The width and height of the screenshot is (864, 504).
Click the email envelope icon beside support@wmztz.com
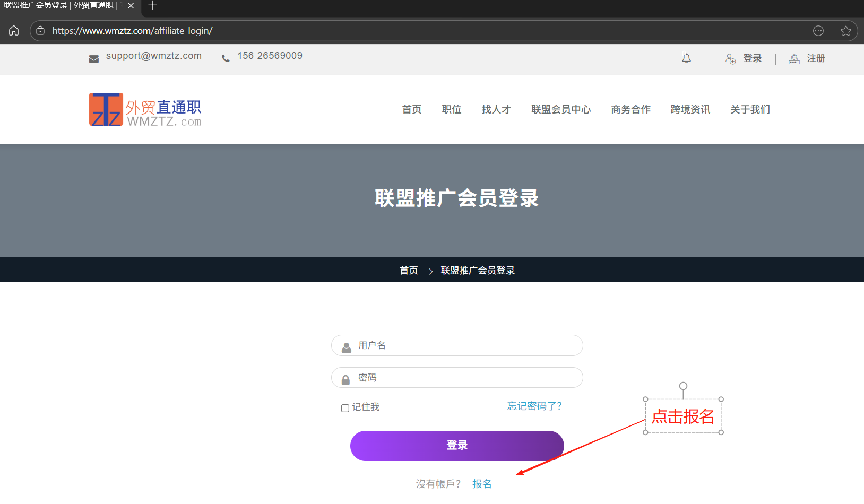coord(94,58)
